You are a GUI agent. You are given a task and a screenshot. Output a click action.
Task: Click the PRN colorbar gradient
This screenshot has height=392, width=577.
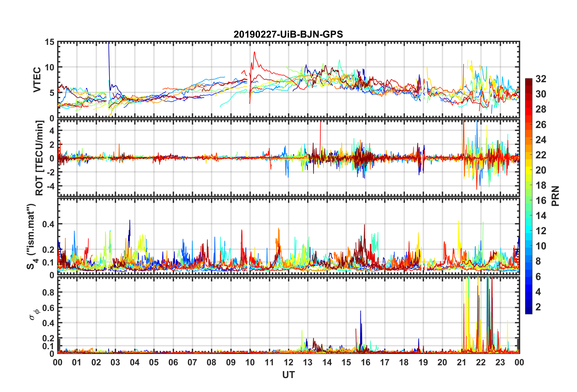529,196
